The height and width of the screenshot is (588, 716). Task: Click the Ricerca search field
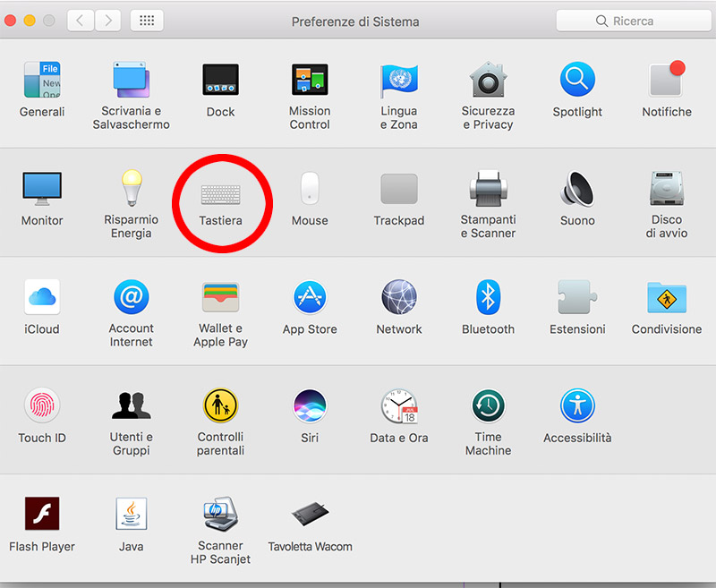(634, 21)
